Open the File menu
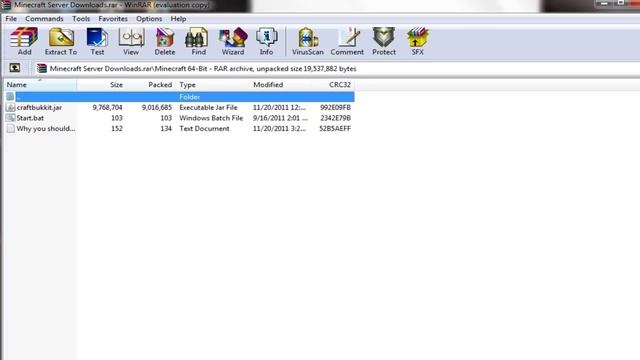640x360 pixels. [x=11, y=19]
